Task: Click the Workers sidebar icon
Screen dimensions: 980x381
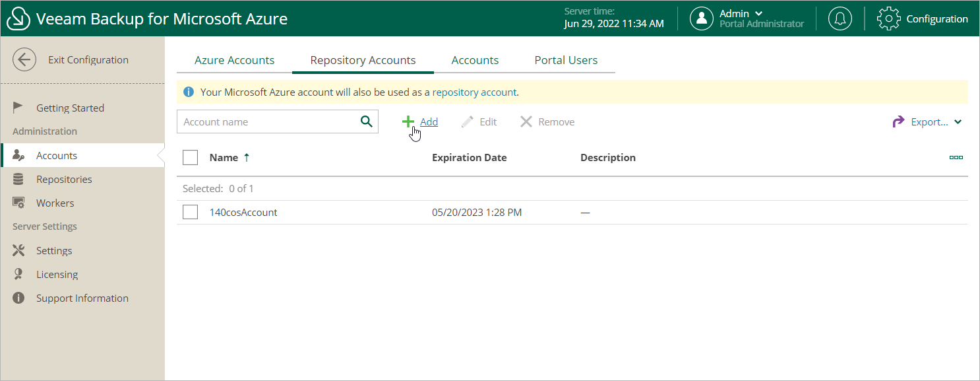Action: pos(18,203)
